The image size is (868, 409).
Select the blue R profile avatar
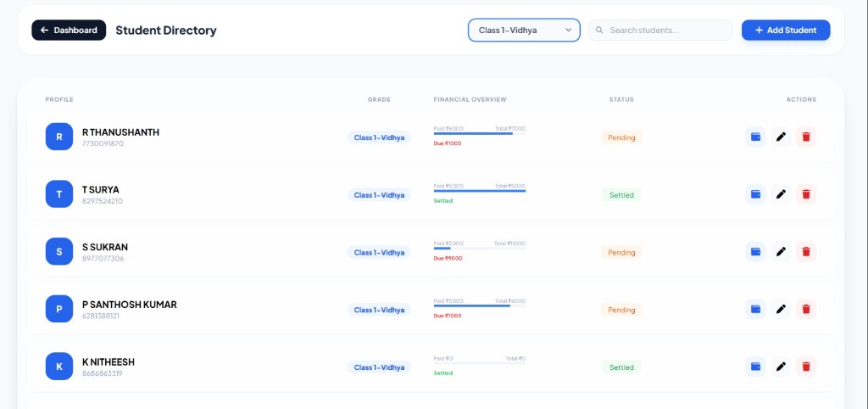tap(59, 137)
